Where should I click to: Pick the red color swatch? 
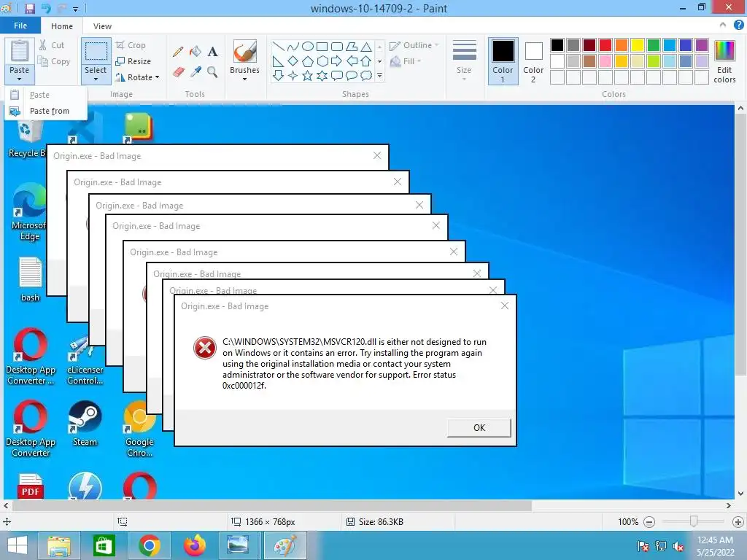coord(605,45)
